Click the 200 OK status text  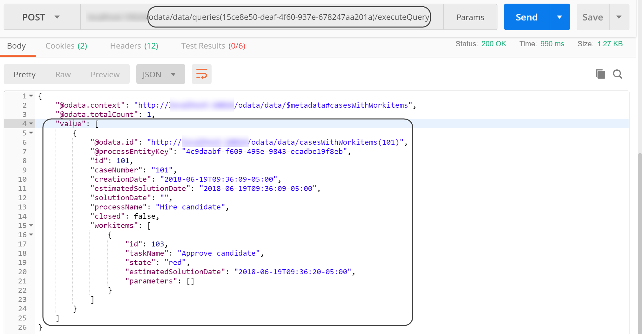pyautogui.click(x=493, y=44)
